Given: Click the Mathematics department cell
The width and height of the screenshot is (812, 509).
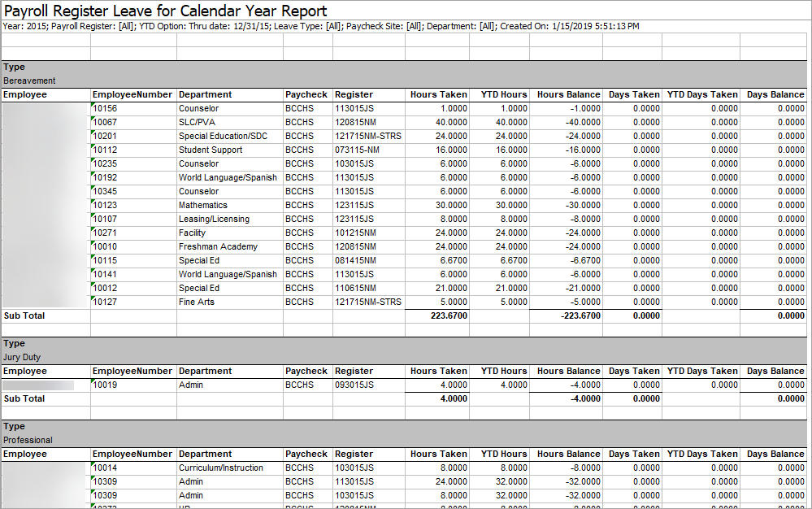Looking at the screenshot, I should coord(203,205).
